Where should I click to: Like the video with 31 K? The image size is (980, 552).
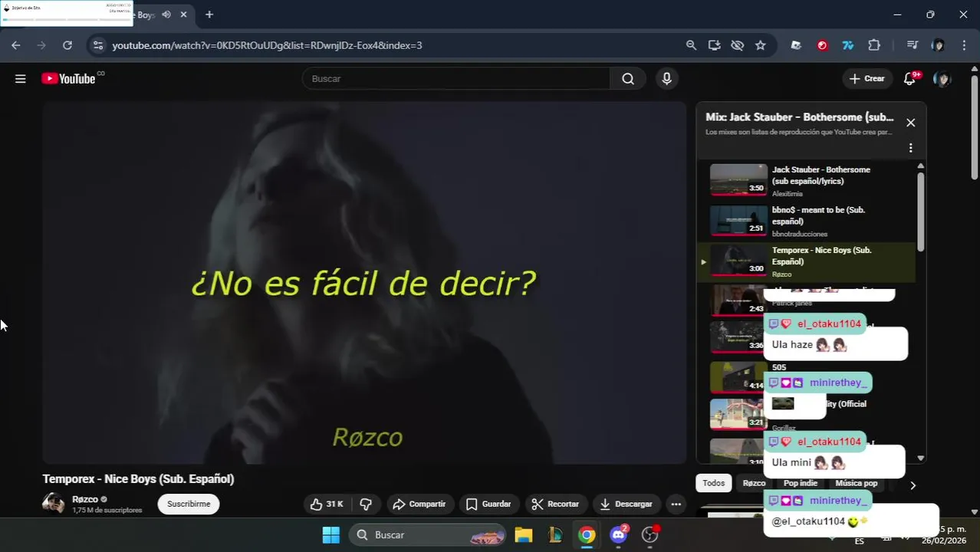(327, 504)
